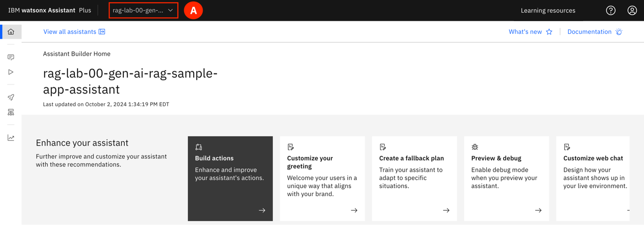Click the Preview play icon in sidebar
The width and height of the screenshot is (644, 227).
click(x=11, y=72)
